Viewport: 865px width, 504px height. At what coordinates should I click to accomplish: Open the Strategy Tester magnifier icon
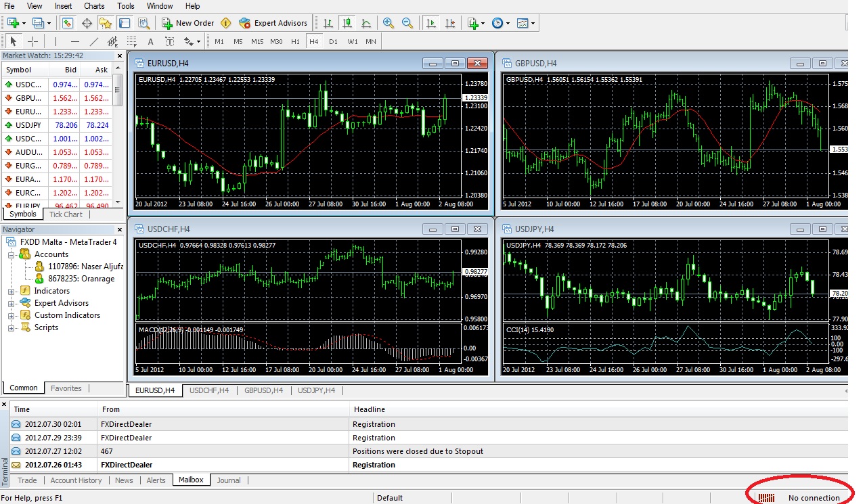(x=143, y=23)
